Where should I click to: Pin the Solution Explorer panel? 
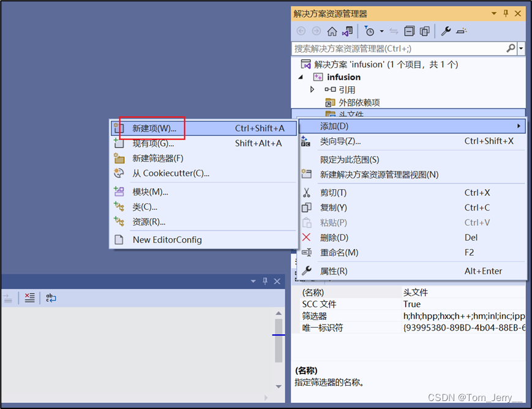point(506,13)
